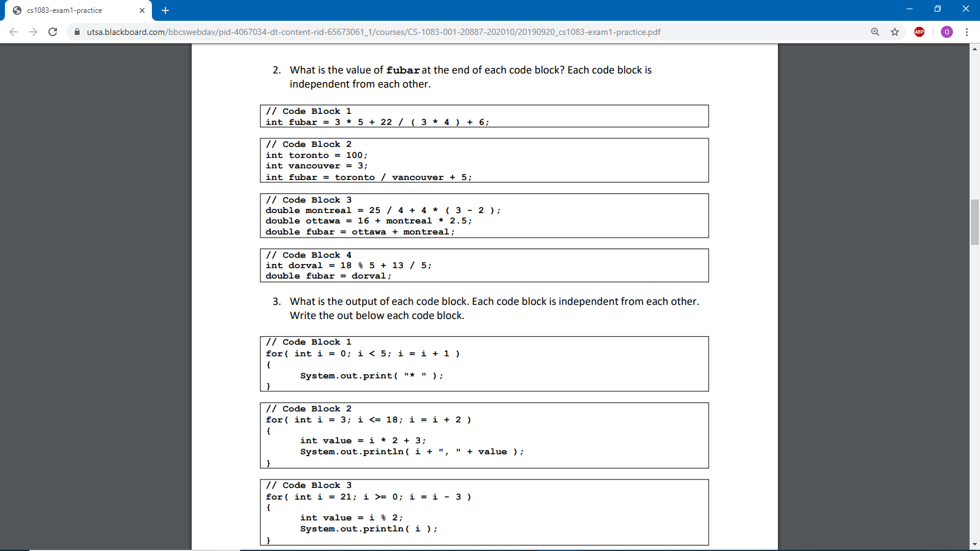Open a new browser tab
Image resolution: width=980 pixels, height=551 pixels.
click(164, 10)
